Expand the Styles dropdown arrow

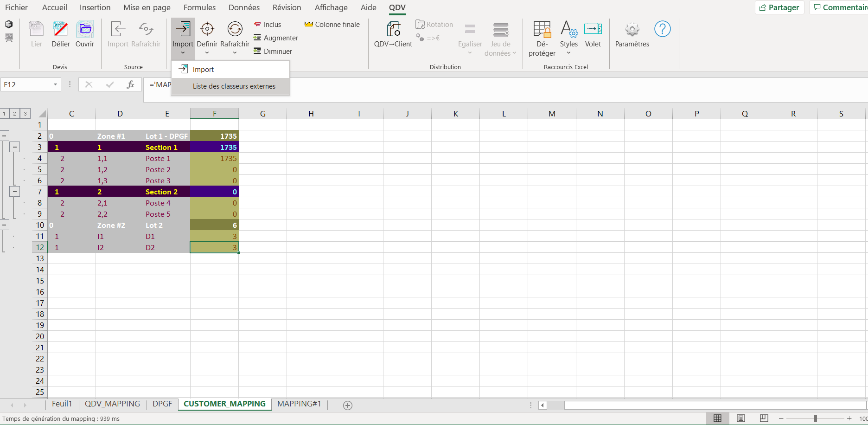pyautogui.click(x=568, y=53)
